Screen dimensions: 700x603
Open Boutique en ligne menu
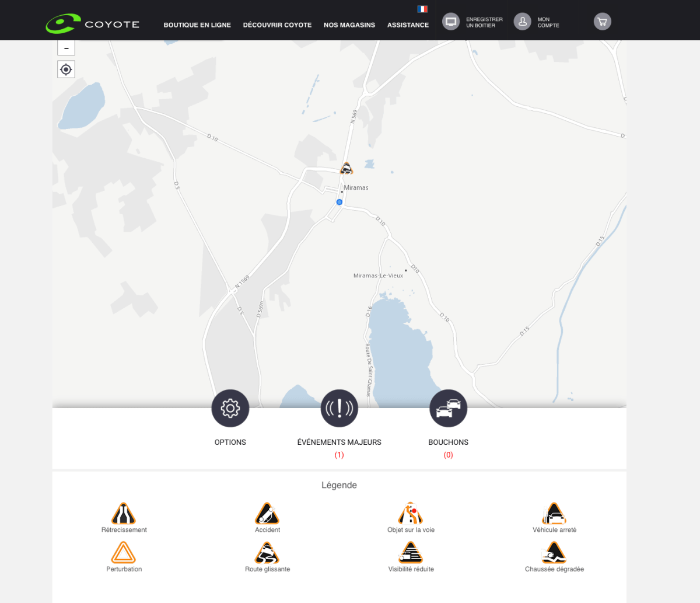(x=197, y=25)
